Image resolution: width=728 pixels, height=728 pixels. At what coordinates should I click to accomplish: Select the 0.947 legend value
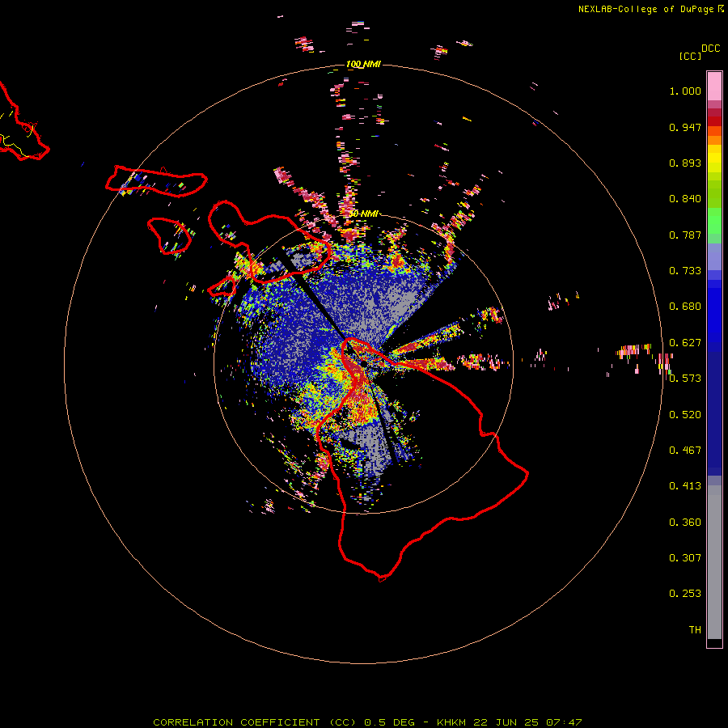(x=685, y=127)
